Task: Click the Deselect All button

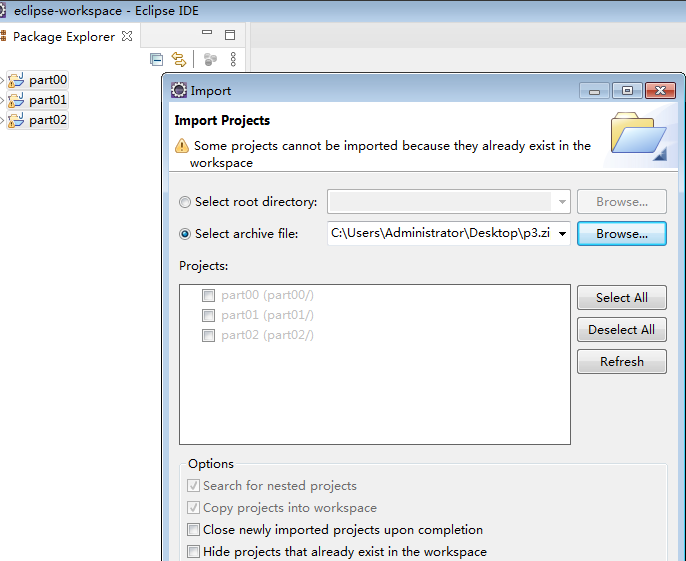Action: [622, 330]
